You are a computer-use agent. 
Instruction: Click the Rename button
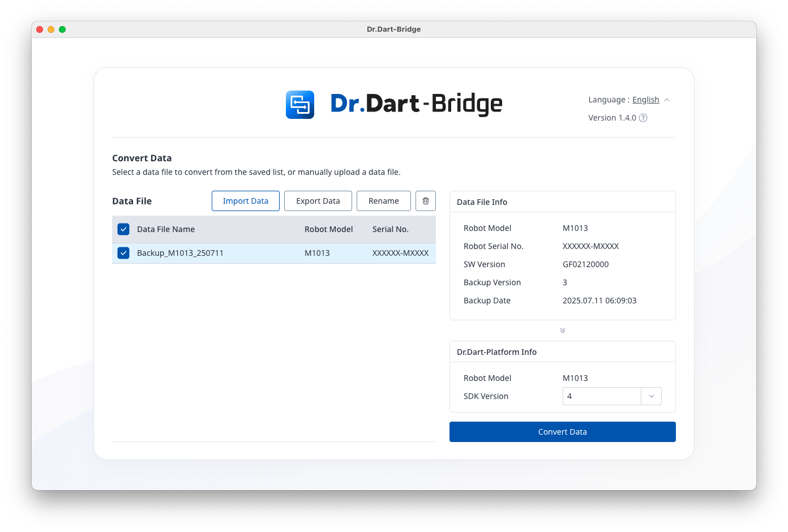[384, 201]
